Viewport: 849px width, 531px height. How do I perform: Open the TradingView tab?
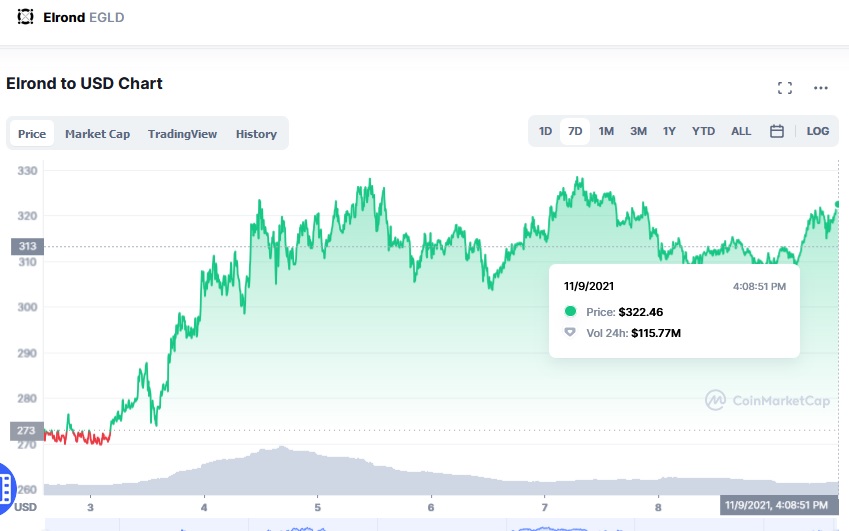pyautogui.click(x=182, y=134)
